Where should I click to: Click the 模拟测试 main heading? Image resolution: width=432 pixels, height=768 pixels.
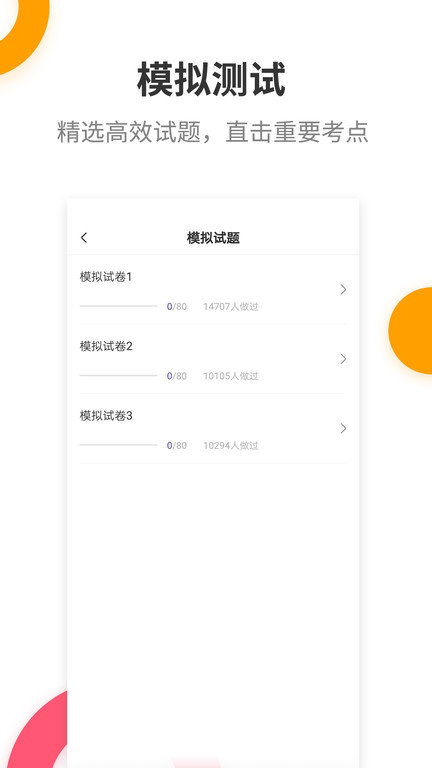click(211, 80)
